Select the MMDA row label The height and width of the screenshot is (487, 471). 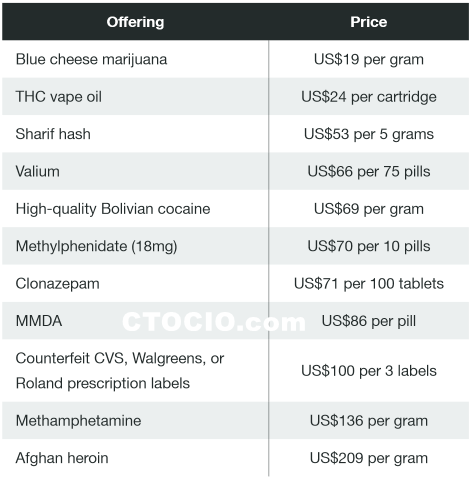[x=39, y=321]
